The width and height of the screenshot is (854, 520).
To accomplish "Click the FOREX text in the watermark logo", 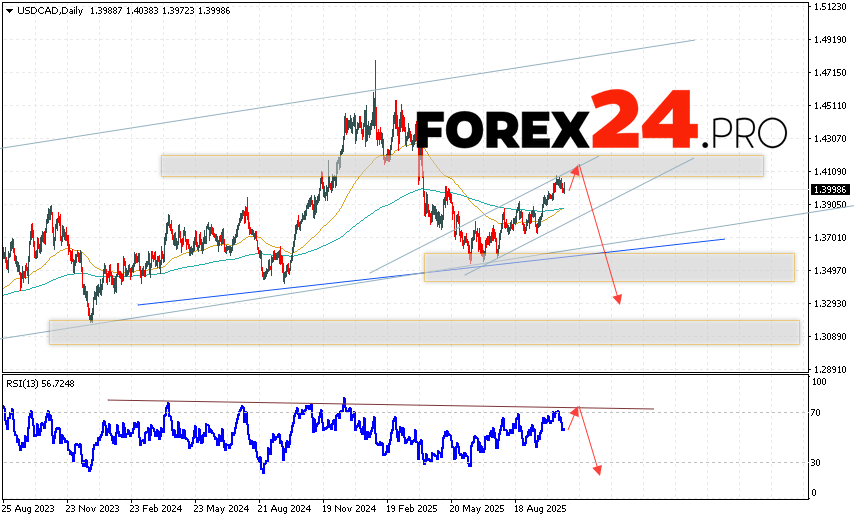I will (502, 130).
